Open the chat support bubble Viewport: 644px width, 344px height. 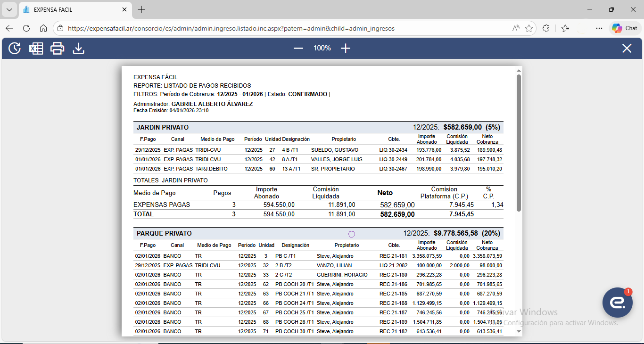point(617,303)
